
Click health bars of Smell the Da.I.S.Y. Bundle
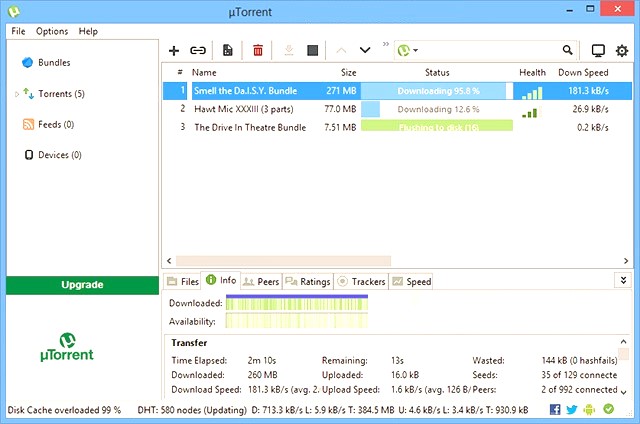click(532, 93)
